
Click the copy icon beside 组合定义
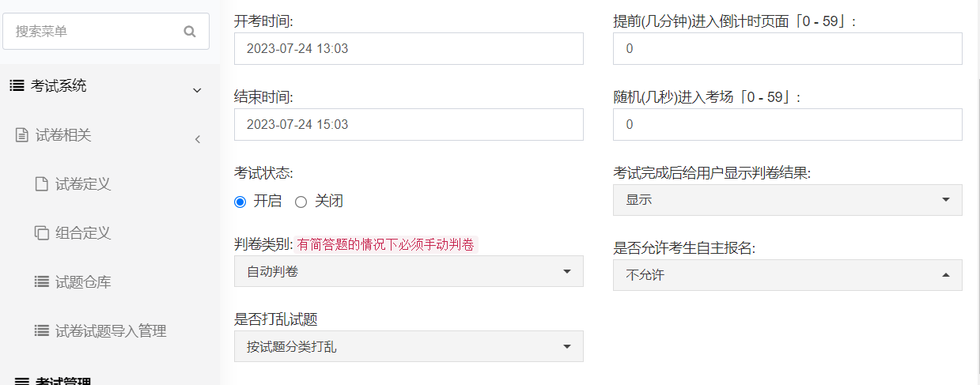42,233
